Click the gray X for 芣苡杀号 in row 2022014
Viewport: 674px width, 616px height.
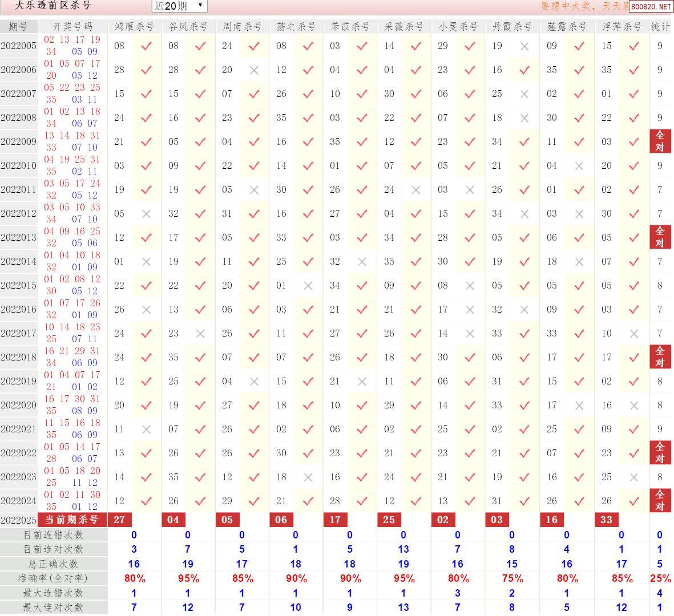[x=362, y=262]
